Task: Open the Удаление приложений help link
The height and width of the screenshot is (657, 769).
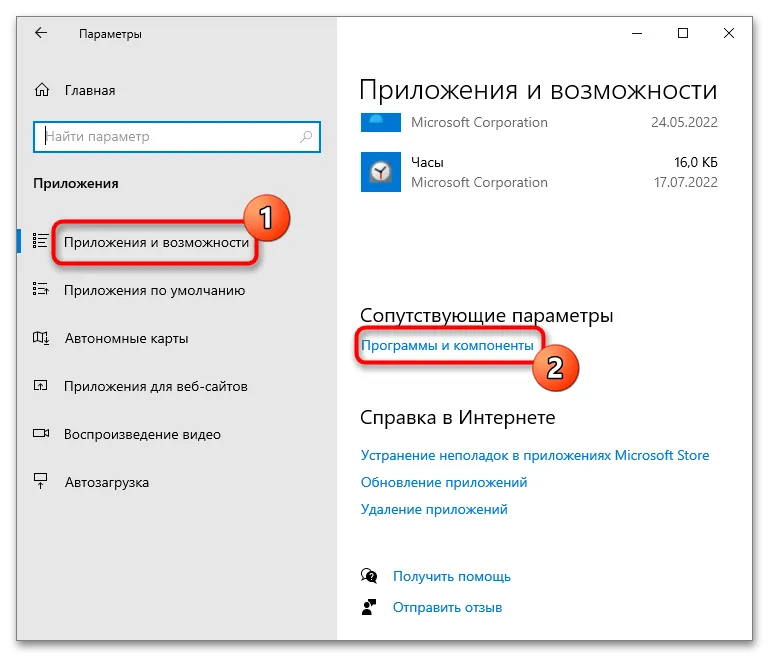Action: tap(433, 509)
